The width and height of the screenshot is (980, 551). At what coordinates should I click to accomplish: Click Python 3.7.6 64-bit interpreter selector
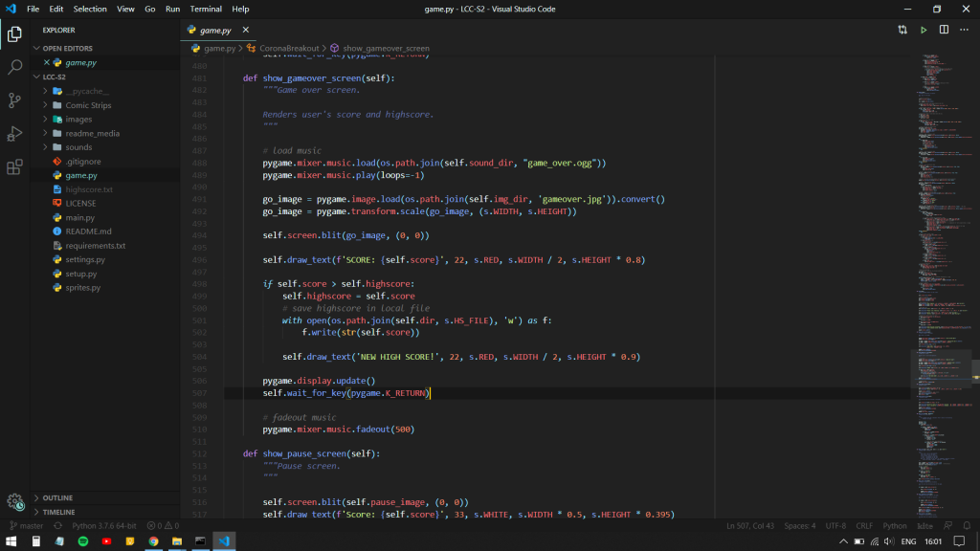pos(103,525)
